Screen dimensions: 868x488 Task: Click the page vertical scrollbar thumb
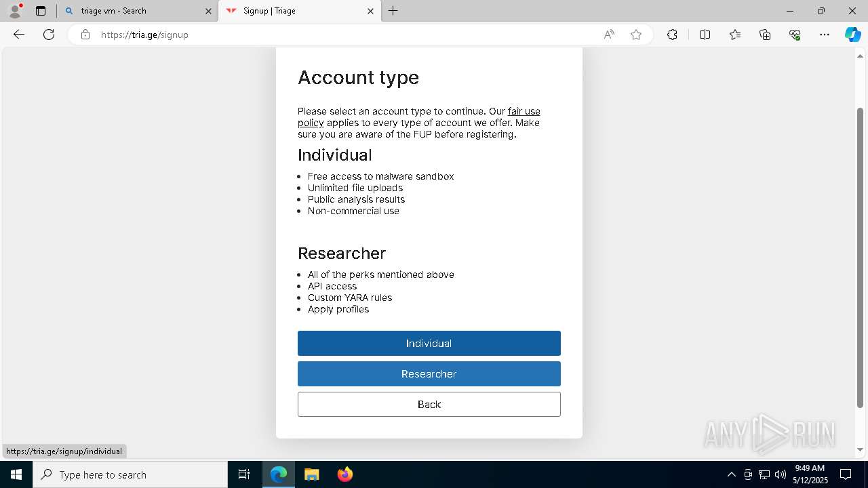[x=861, y=258]
